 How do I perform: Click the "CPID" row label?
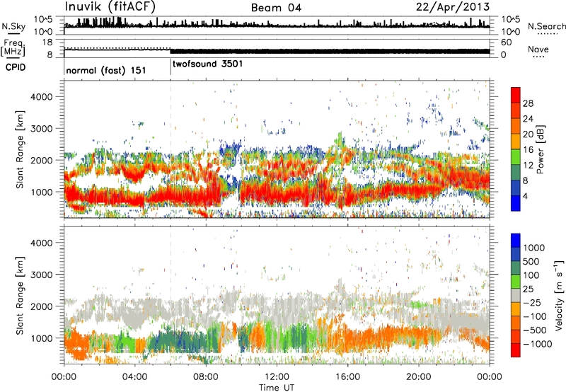coord(16,67)
